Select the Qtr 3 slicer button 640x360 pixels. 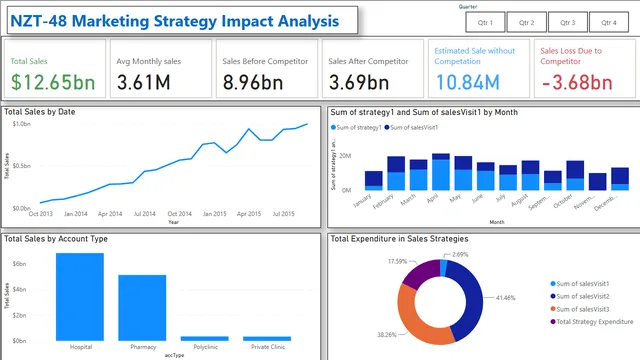tap(568, 22)
